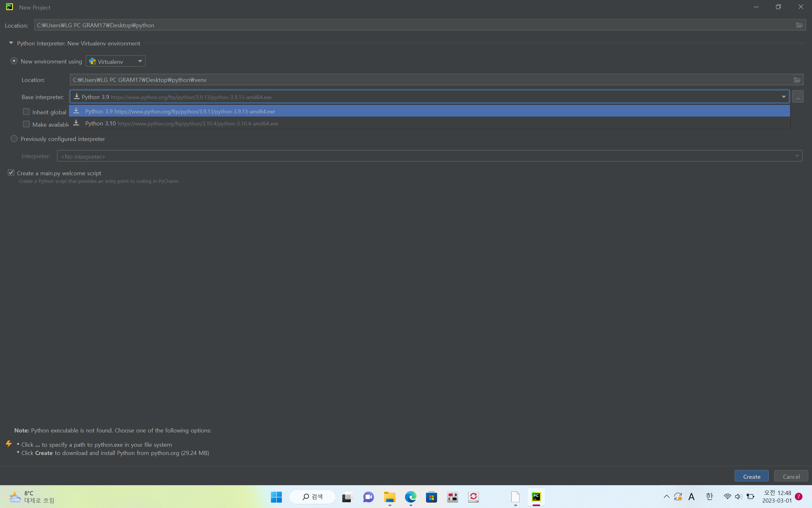
Task: Click the lightning bolt hint icon
Action: (x=9, y=444)
